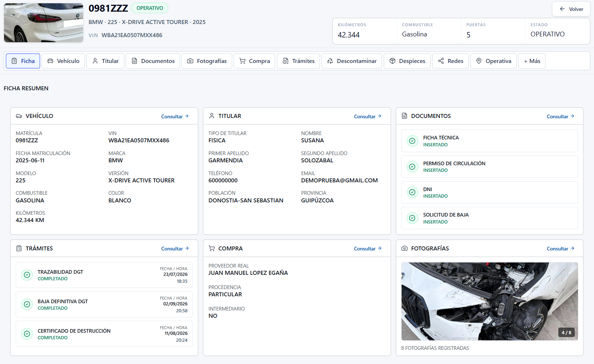Open the Descontaminar tab
594x364 pixels.
pos(352,61)
